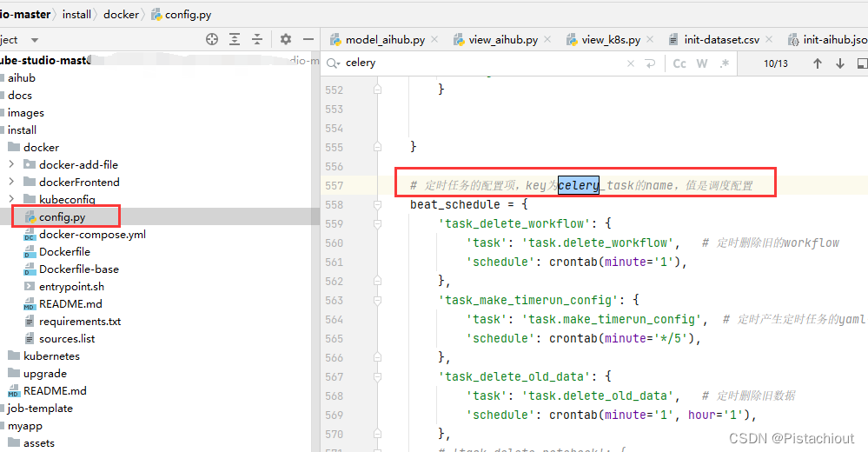Select docker-compose.yml file
This screenshot has height=452, width=868.
(92, 235)
